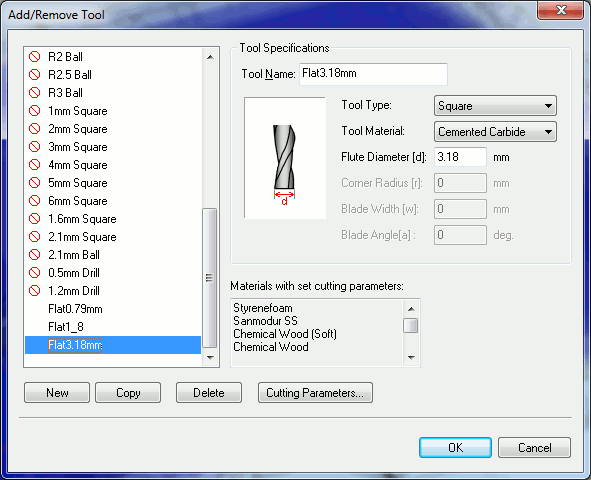Select the Flat0.79mm tool entry
Screen dimensions: 591x480
[75, 309]
